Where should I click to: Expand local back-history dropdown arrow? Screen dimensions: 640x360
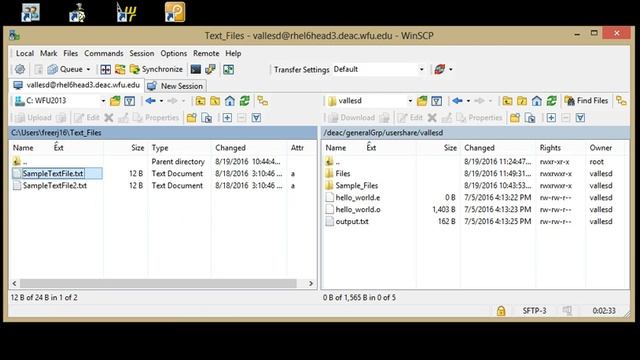click(161, 101)
